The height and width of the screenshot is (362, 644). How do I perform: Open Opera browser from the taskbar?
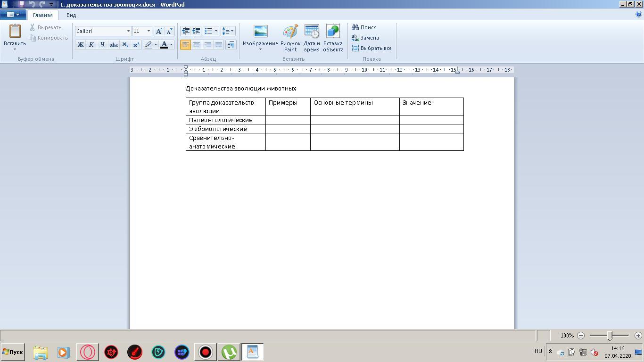pyautogui.click(x=88, y=352)
